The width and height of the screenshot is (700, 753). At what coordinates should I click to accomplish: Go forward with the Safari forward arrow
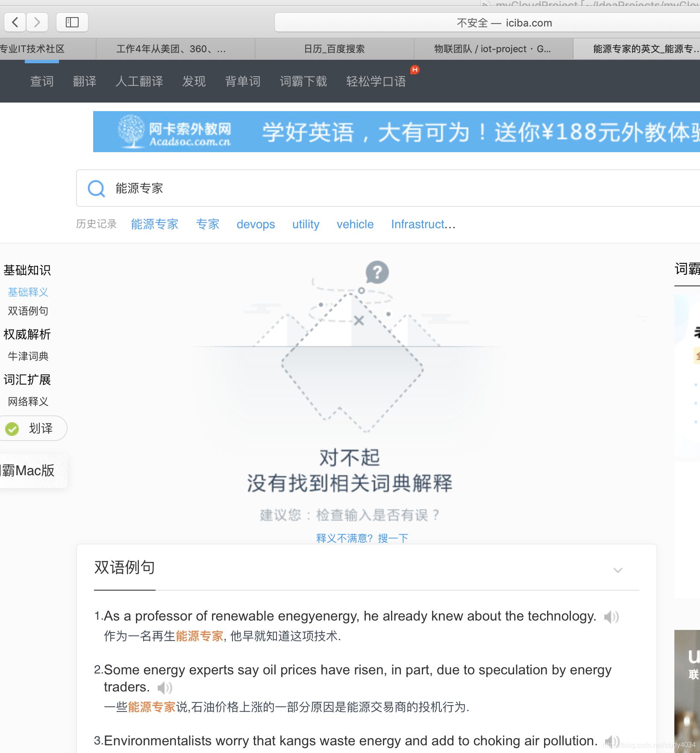pos(37,22)
